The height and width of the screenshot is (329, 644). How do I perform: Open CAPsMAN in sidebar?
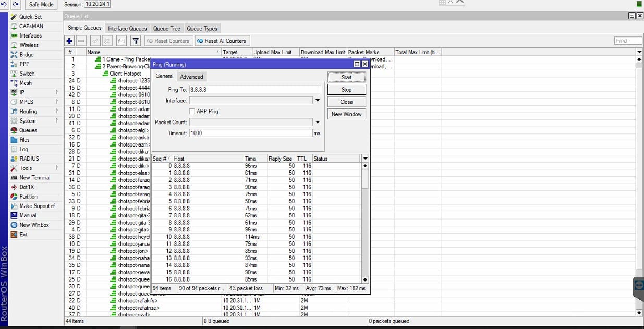pos(31,26)
